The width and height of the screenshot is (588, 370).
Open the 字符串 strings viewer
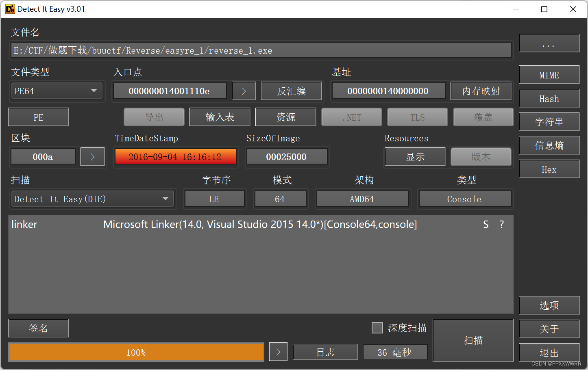(549, 122)
